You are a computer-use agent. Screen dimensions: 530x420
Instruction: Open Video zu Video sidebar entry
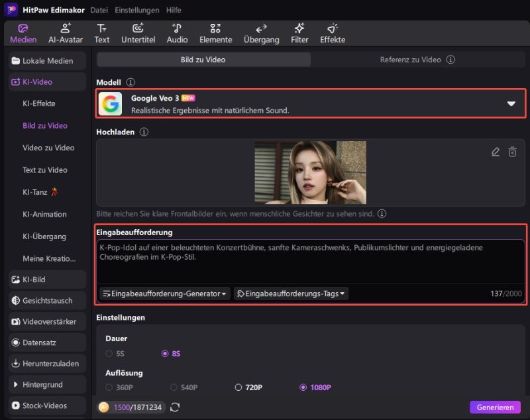pos(48,148)
